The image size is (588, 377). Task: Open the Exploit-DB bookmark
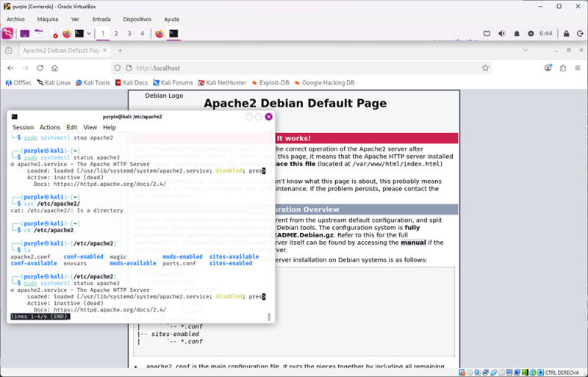(x=270, y=82)
